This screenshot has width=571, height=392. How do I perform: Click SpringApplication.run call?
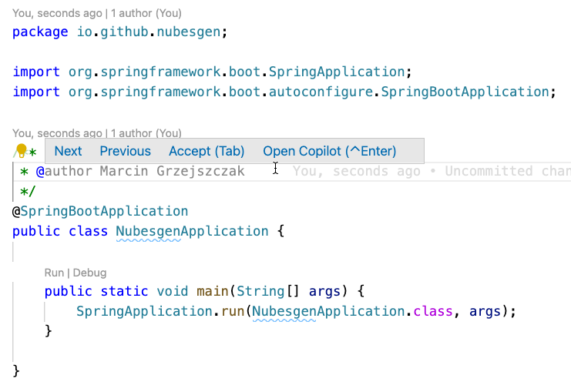[x=160, y=312]
